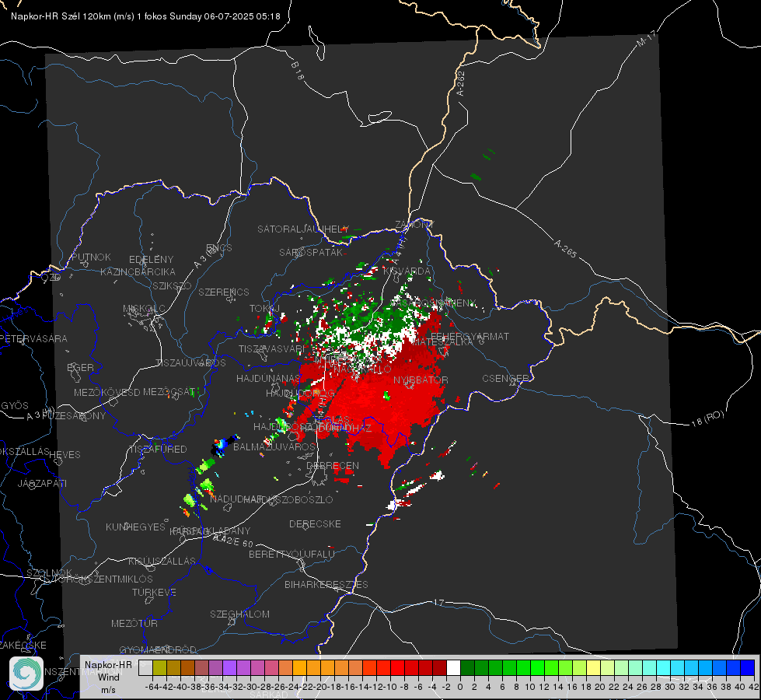The height and width of the screenshot is (700, 761).
Task: Click the KISUJSZALLAS label
Action: [x=162, y=561]
